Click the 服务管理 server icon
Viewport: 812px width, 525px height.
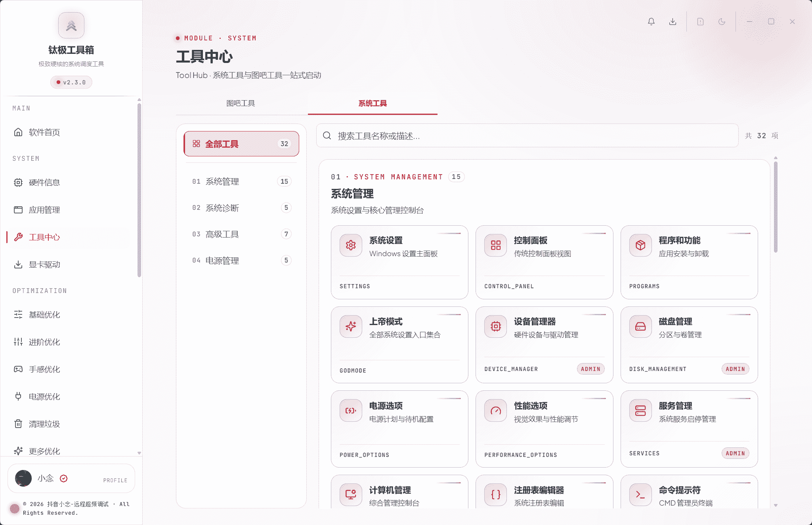coord(640,411)
